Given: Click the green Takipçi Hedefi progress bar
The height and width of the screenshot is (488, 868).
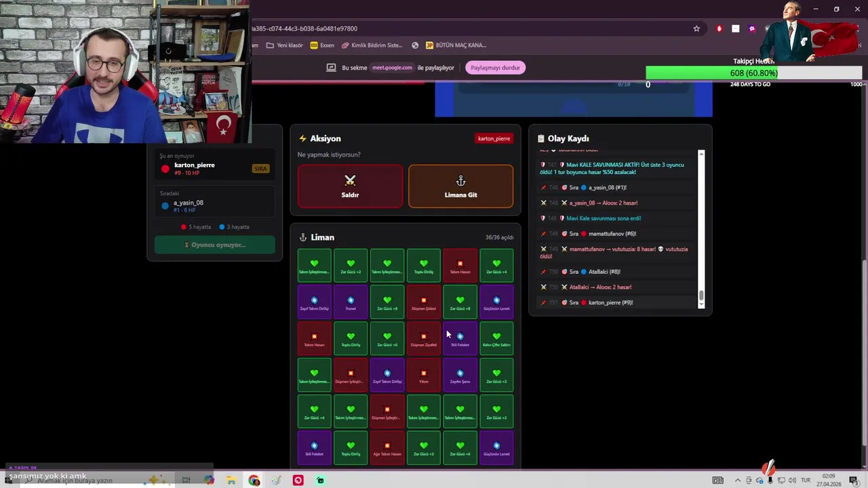Looking at the screenshot, I should coord(753,73).
